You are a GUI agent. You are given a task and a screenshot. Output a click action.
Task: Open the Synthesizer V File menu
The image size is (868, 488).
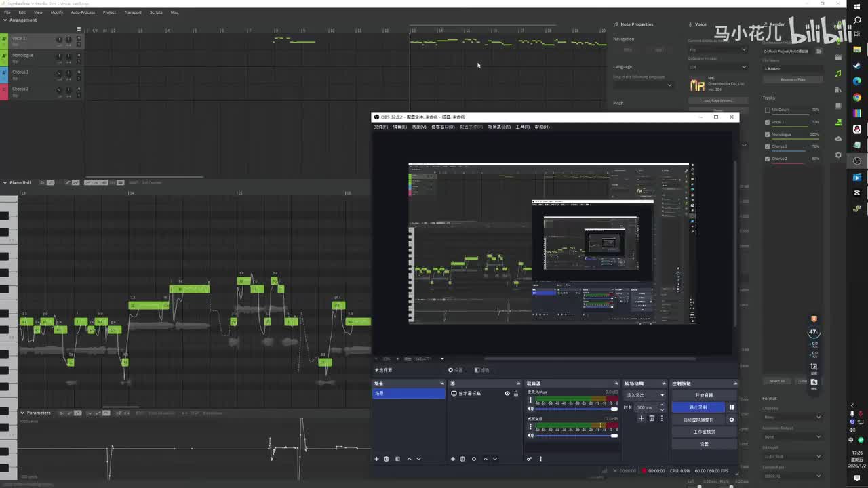tap(7, 12)
